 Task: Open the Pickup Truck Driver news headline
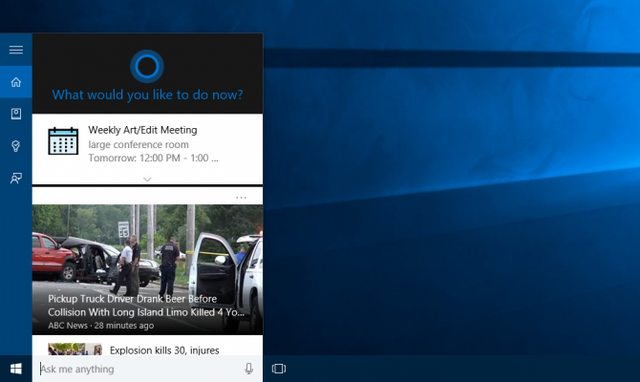click(x=146, y=305)
